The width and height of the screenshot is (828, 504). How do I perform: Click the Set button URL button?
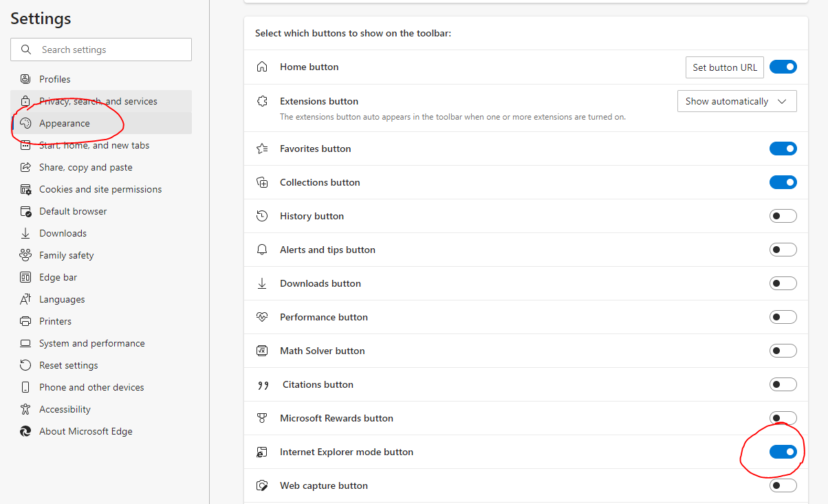(x=725, y=67)
